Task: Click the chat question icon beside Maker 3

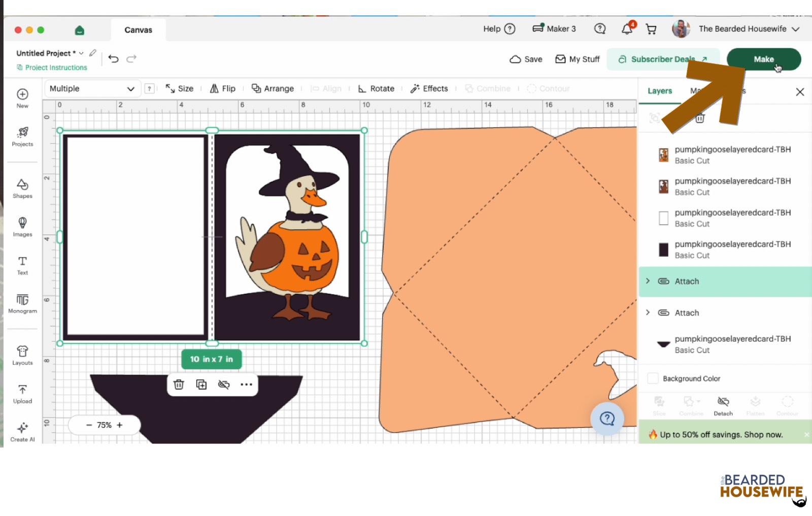Action: click(x=600, y=29)
